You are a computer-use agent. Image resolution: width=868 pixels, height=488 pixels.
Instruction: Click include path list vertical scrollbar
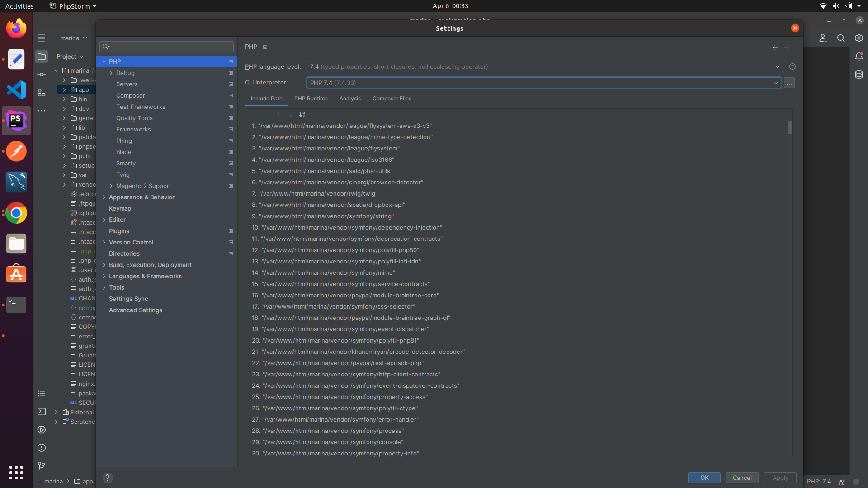tap(790, 127)
